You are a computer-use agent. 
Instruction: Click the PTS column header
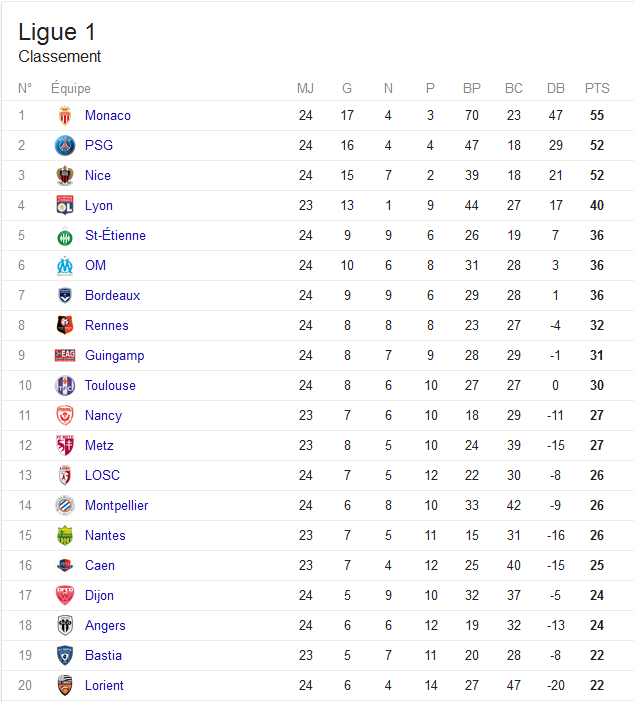[597, 88]
